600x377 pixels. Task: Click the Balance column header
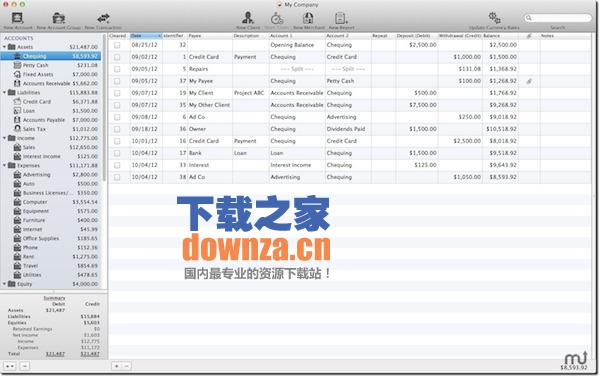tap(500, 36)
